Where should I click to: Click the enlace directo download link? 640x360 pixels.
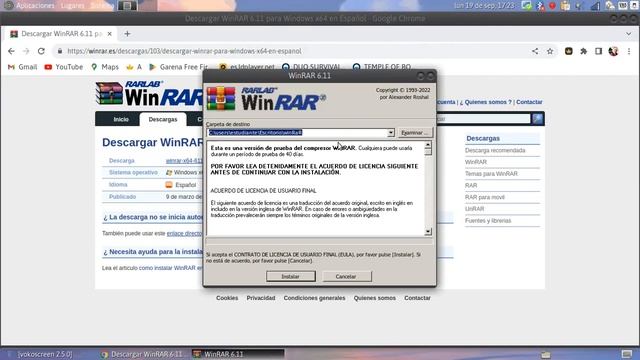click(x=184, y=233)
